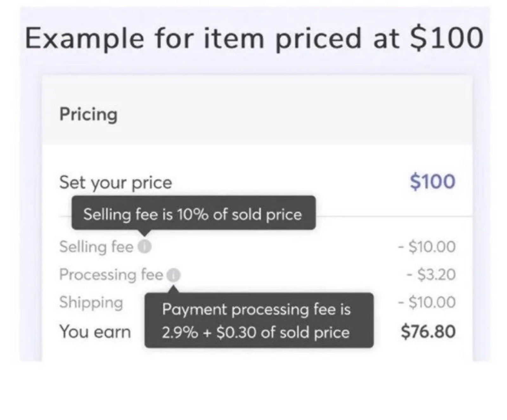The image size is (507, 420).
Task: Select the Set your price row
Action: (x=257, y=182)
